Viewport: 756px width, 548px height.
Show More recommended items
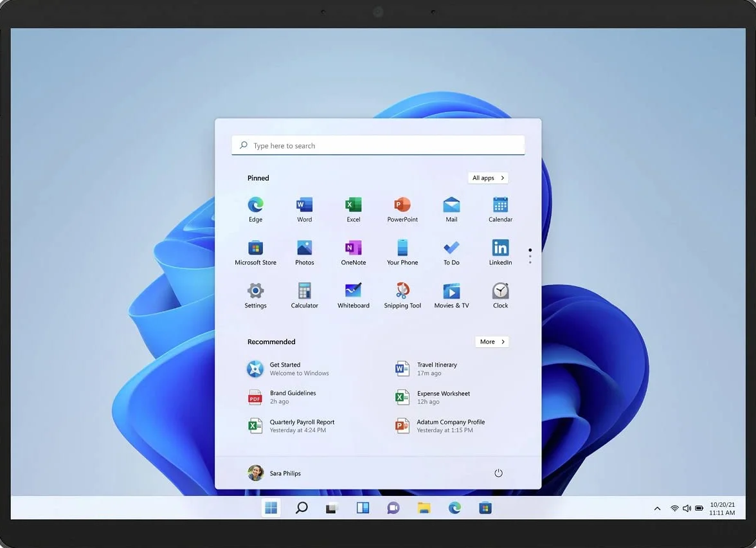point(492,342)
